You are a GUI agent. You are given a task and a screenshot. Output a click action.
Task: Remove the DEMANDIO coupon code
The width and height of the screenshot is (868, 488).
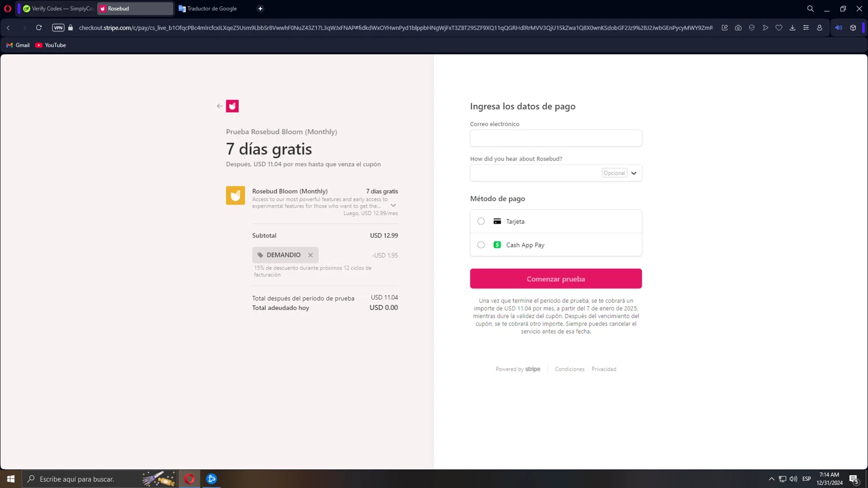tap(311, 255)
